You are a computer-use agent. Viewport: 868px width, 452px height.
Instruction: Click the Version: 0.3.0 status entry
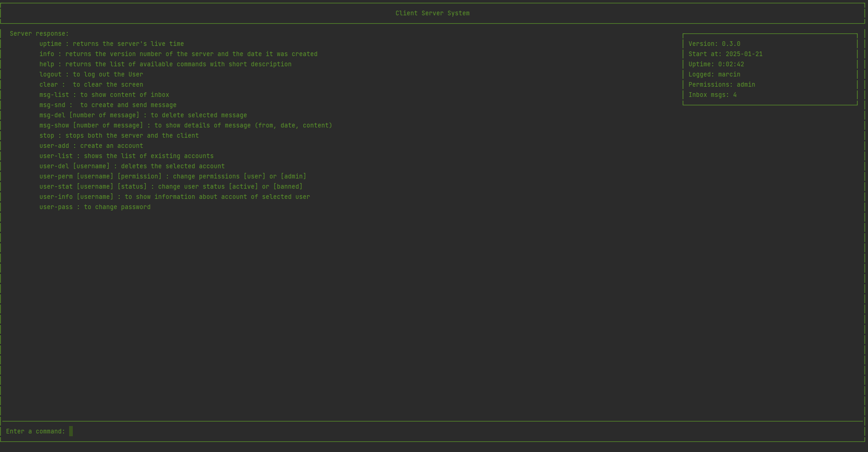pyautogui.click(x=714, y=44)
